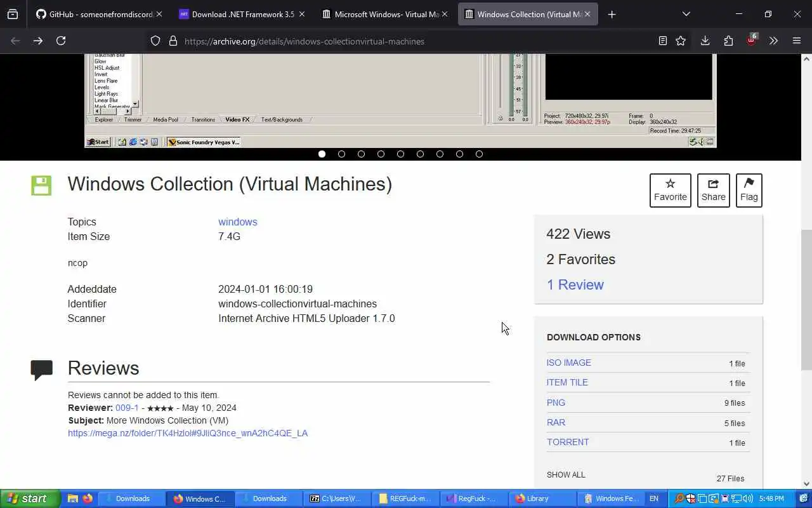Click the Reviews speech bubble icon
This screenshot has height=508, width=812.
tap(41, 370)
